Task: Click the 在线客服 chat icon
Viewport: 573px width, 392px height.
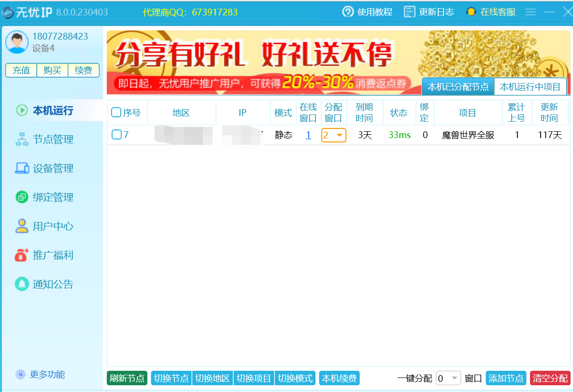Action: coord(471,12)
